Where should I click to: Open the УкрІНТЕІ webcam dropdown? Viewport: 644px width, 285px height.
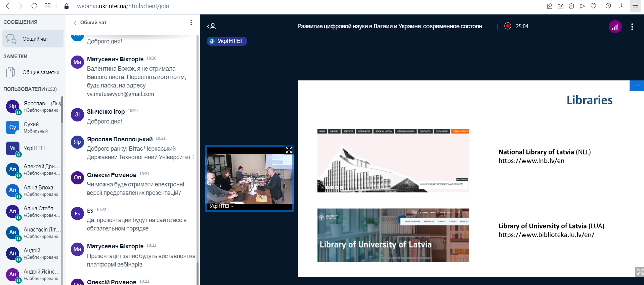(221, 206)
